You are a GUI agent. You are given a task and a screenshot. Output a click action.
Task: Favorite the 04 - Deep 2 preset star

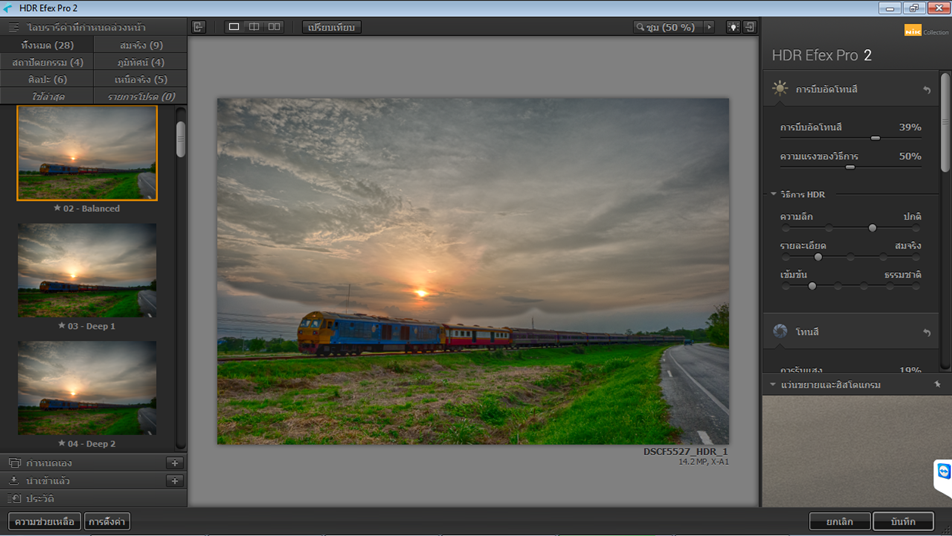coord(61,443)
